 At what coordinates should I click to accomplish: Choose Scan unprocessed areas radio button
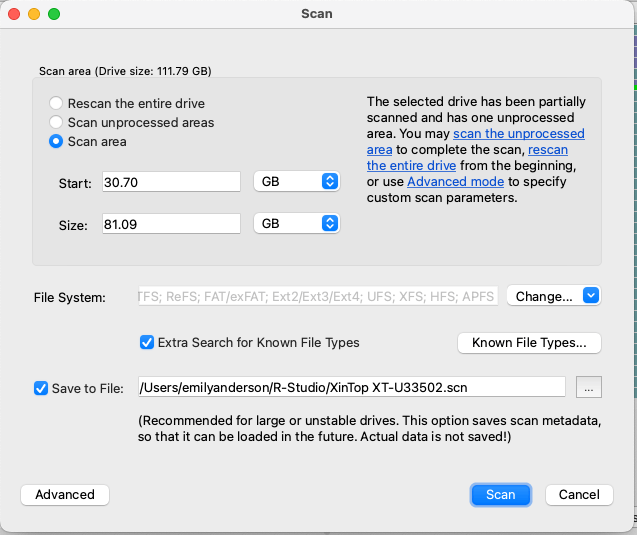coord(56,122)
